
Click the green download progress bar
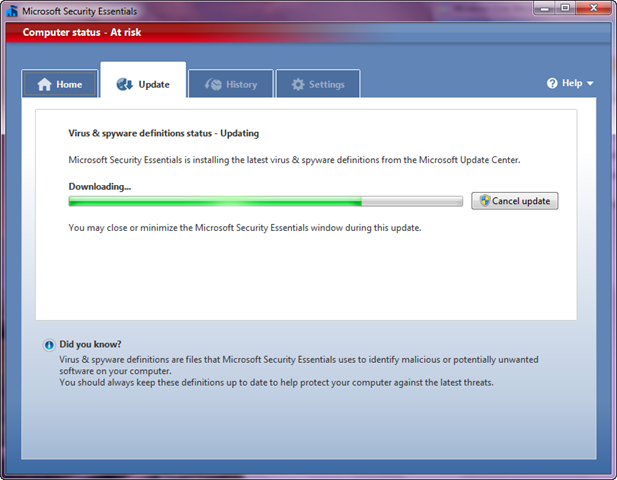[215, 202]
